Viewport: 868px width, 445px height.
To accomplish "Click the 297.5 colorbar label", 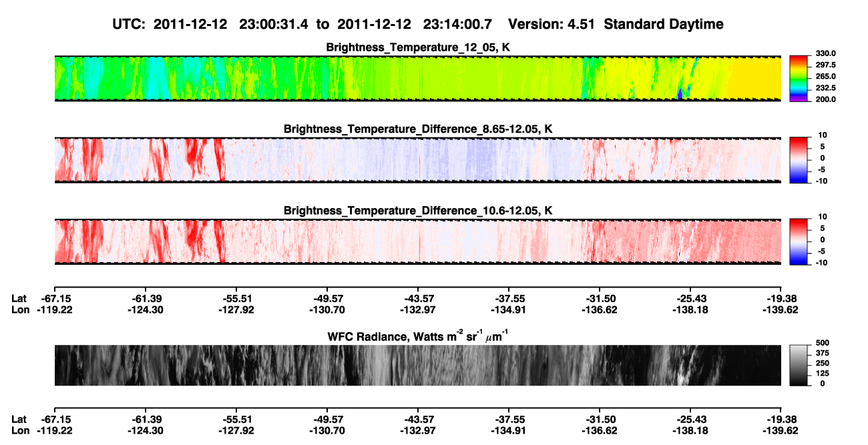I will coord(826,65).
